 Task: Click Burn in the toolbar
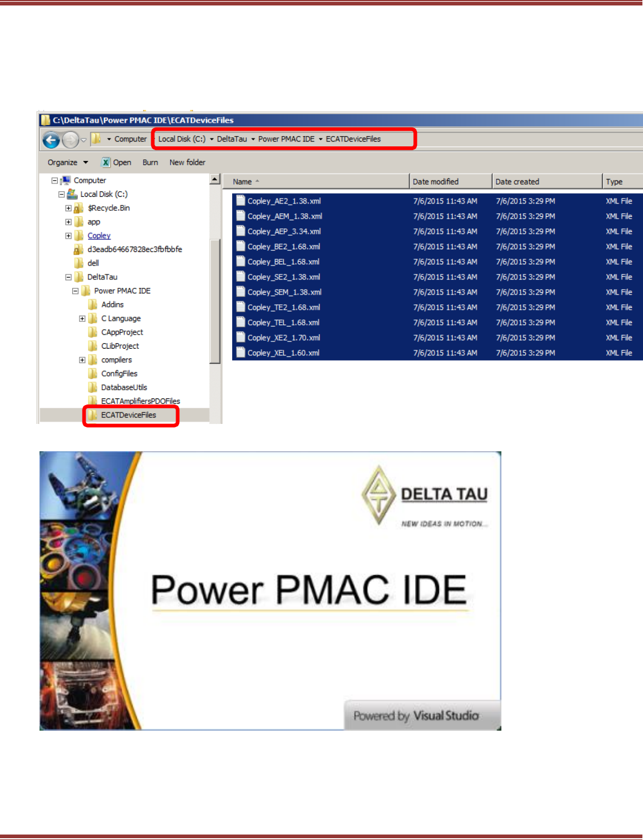[x=150, y=162]
